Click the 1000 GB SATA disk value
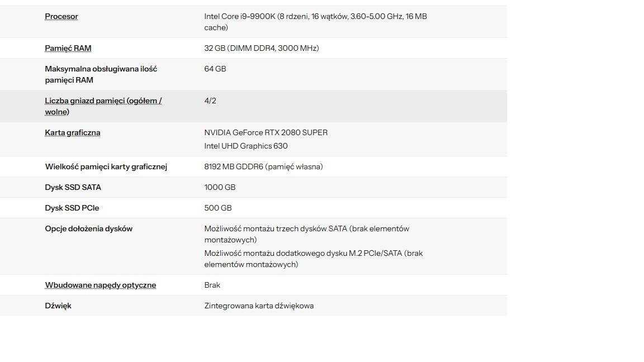 coord(220,187)
